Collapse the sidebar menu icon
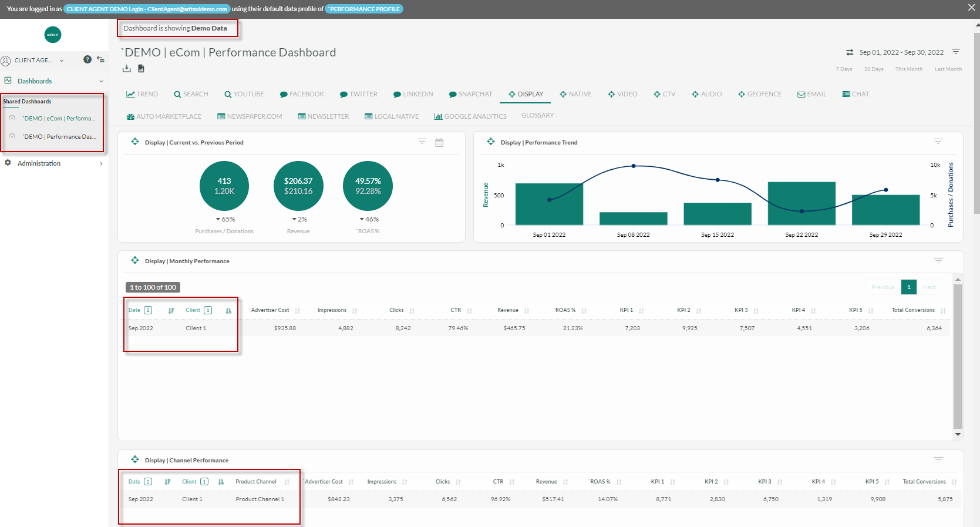Image resolution: width=980 pixels, height=527 pixels. tap(101, 59)
